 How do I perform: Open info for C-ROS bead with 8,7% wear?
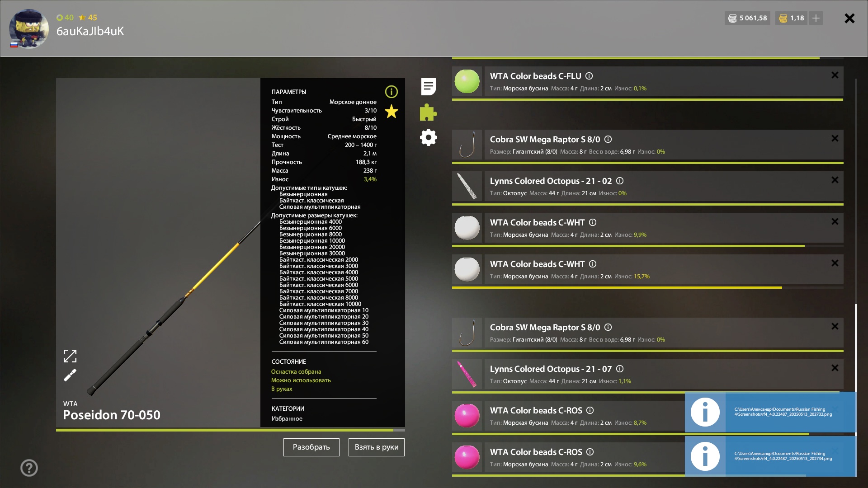(x=590, y=410)
